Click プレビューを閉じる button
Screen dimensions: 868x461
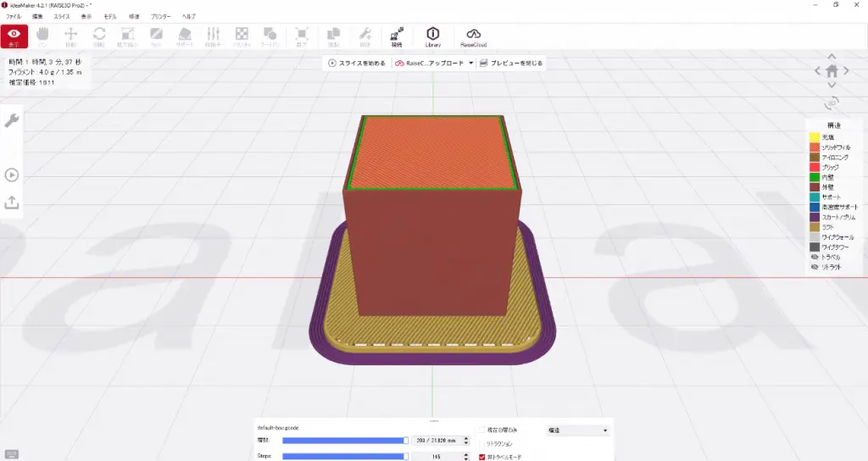pos(511,63)
